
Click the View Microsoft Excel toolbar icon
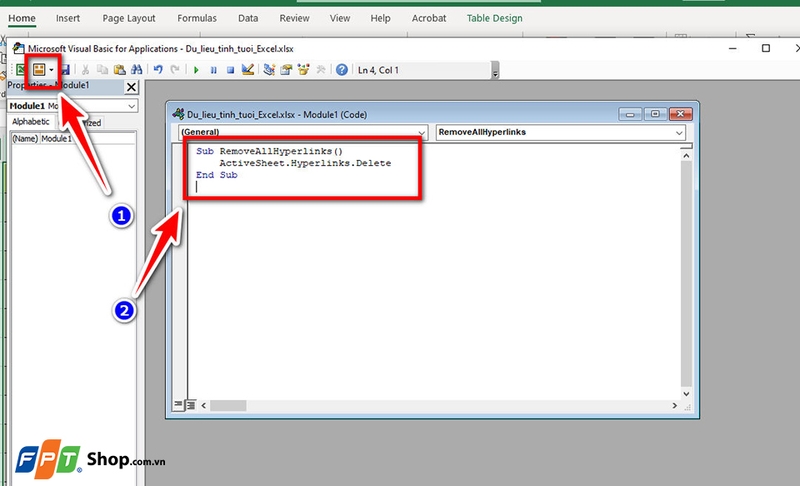click(20, 70)
